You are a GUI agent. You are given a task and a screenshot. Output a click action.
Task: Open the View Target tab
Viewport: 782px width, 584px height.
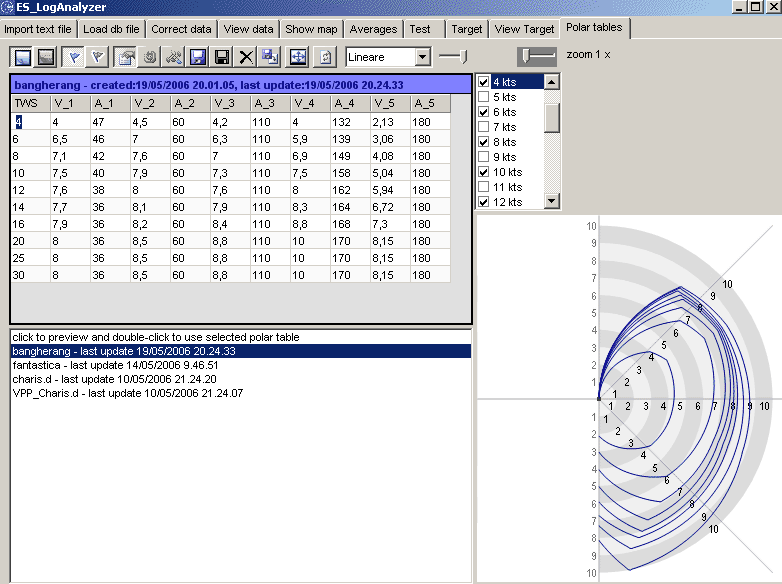[x=524, y=29]
